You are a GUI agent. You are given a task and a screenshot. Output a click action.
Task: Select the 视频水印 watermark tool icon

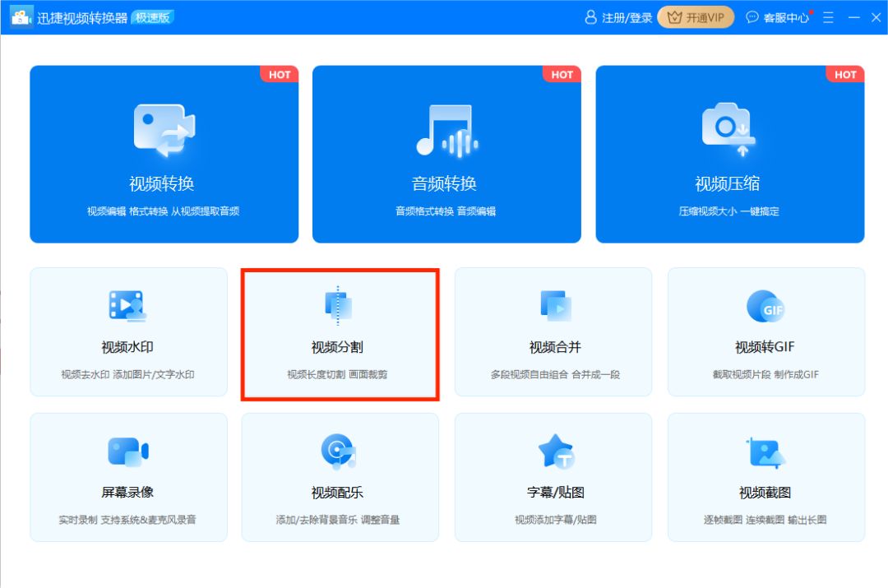128,305
